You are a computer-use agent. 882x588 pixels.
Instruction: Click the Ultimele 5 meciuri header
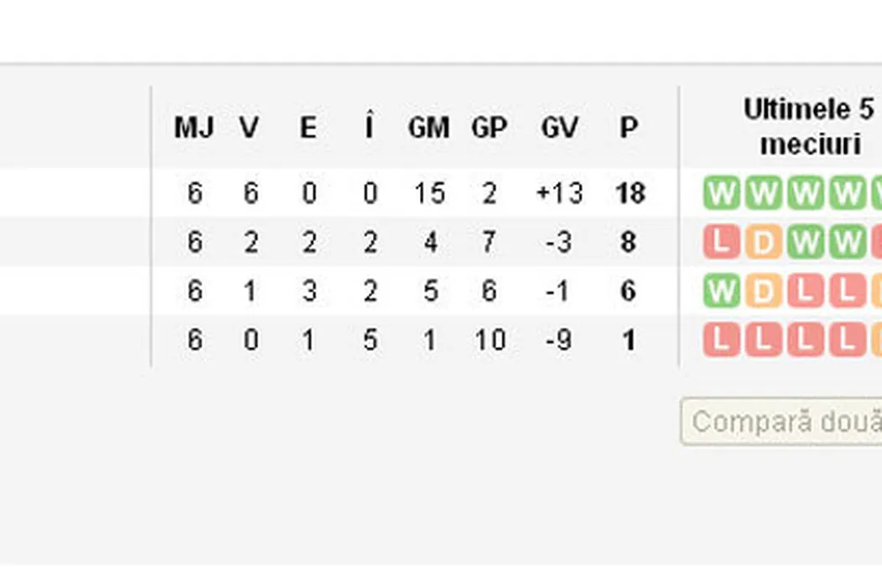click(806, 127)
